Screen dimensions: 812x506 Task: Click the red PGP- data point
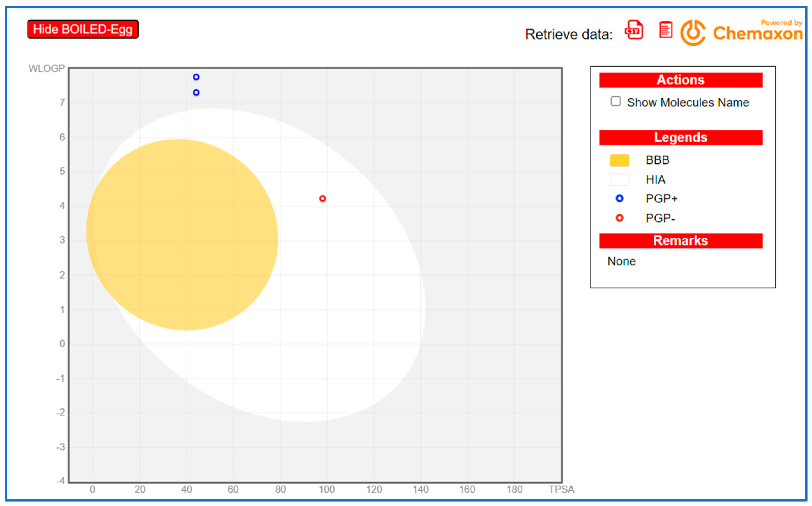(323, 199)
